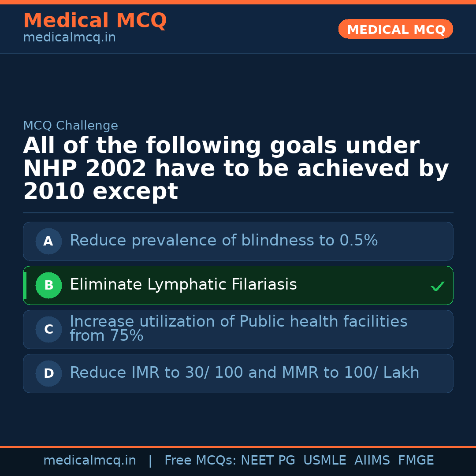476x476 pixels.
Task: Click the green checkmark icon on option B
Action: tap(437, 286)
